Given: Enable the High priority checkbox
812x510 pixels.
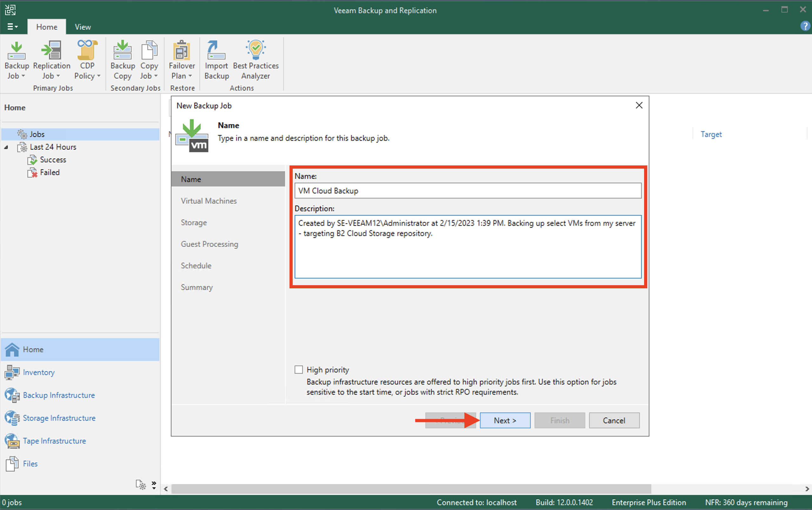Looking at the screenshot, I should 299,370.
